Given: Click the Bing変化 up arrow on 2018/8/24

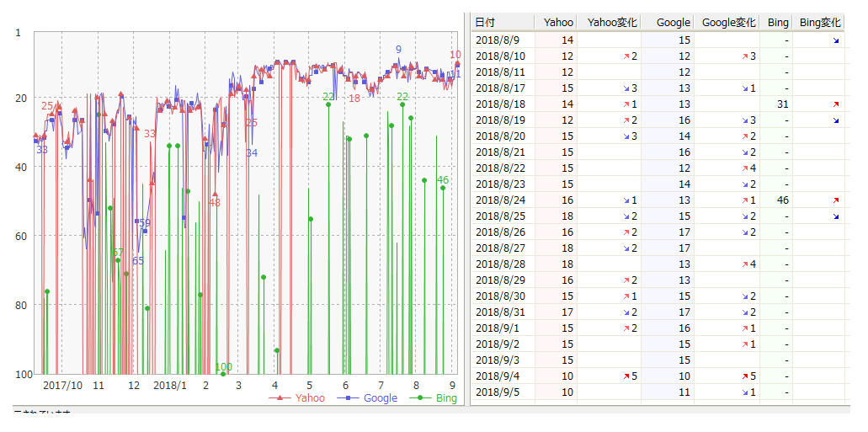Looking at the screenshot, I should coord(836,200).
